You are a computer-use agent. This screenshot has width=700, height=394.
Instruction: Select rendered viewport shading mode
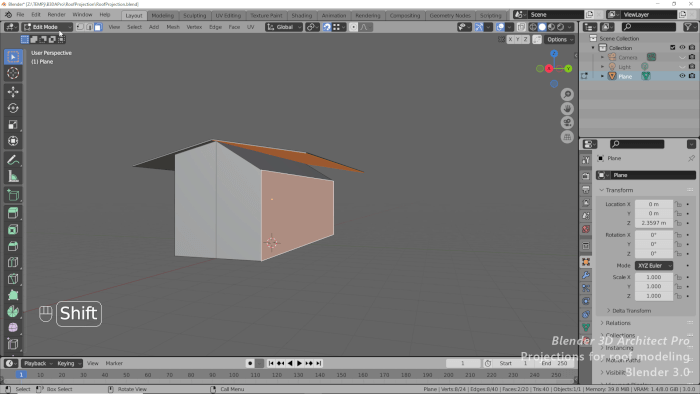tap(561, 27)
